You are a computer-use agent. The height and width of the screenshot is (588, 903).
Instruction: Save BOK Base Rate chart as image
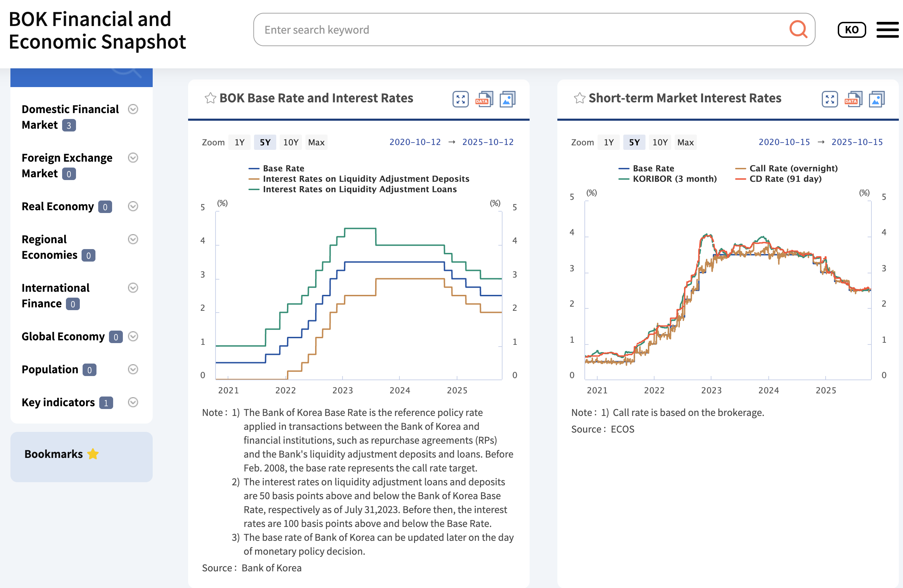pos(507,100)
